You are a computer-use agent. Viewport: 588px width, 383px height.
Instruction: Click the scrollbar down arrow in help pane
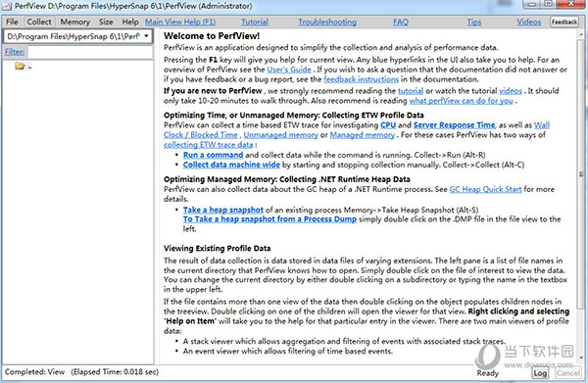581,359
